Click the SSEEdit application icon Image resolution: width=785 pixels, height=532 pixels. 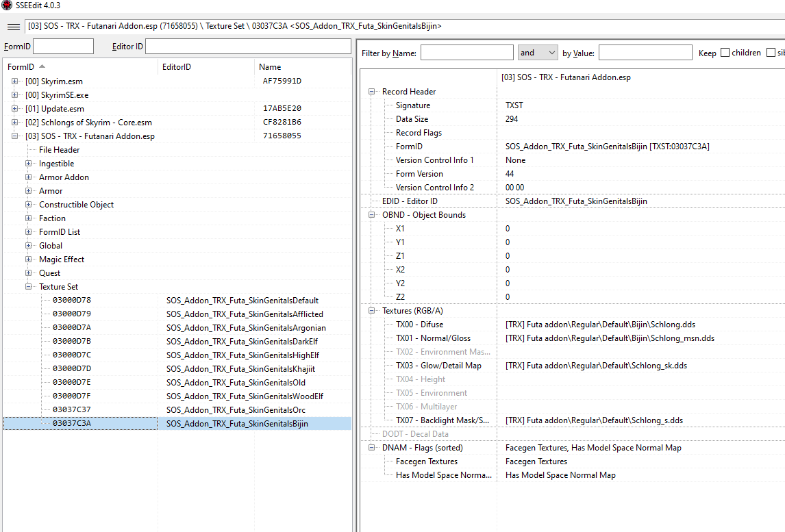click(7, 5)
